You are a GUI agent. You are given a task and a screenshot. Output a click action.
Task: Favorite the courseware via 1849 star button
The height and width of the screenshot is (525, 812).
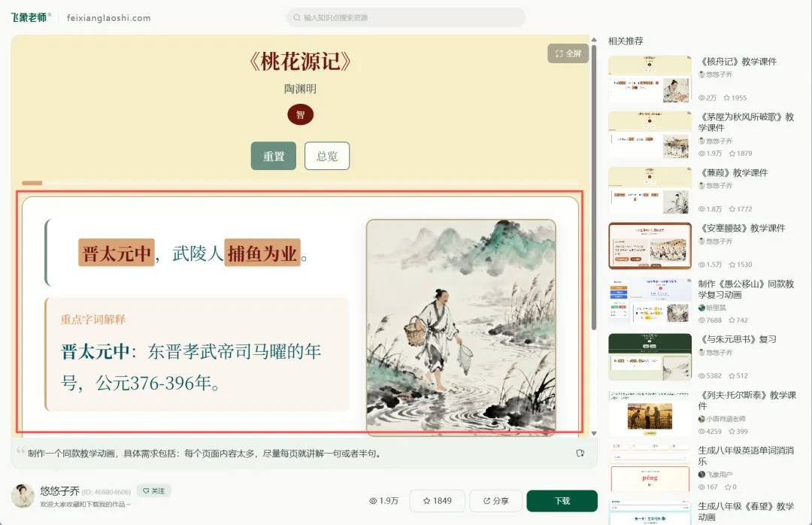tap(437, 501)
